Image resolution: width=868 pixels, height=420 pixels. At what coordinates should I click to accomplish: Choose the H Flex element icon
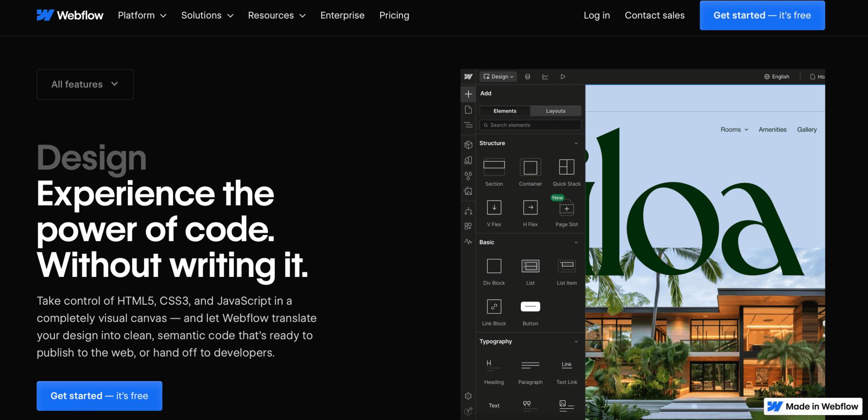click(x=530, y=207)
